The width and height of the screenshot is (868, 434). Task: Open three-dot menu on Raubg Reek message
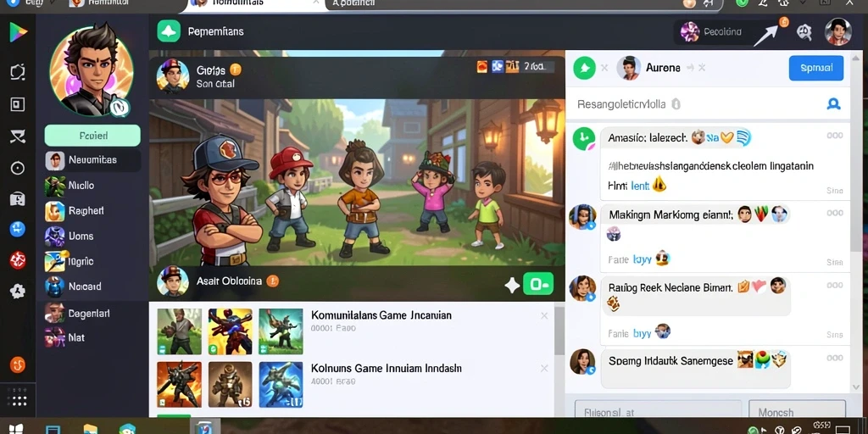tap(834, 286)
